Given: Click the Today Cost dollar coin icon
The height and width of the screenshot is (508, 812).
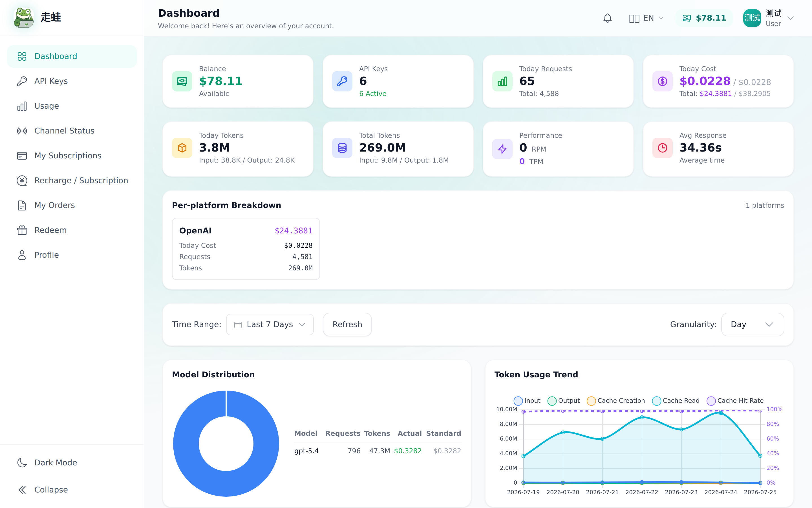Looking at the screenshot, I should (662, 81).
